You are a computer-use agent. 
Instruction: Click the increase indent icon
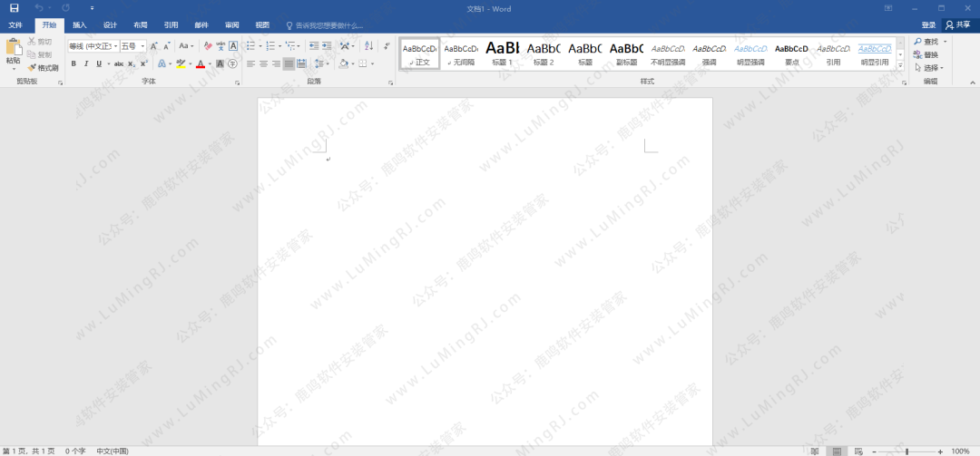(327, 45)
